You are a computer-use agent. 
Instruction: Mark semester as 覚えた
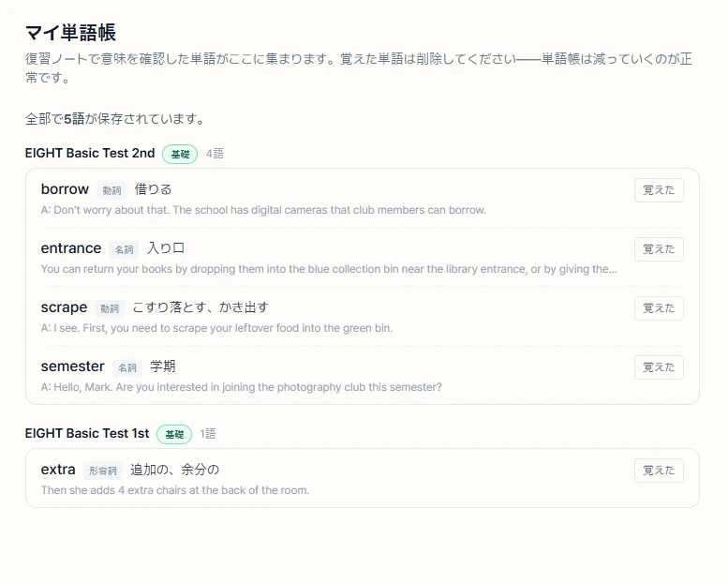(x=659, y=367)
